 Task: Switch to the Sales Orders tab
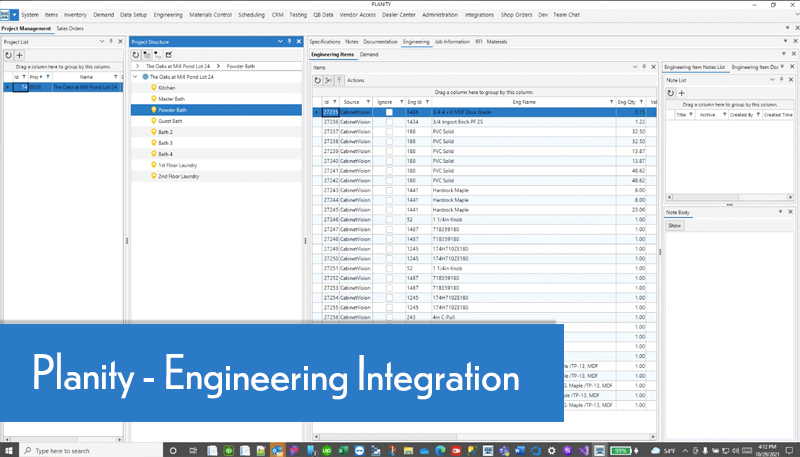(x=70, y=29)
